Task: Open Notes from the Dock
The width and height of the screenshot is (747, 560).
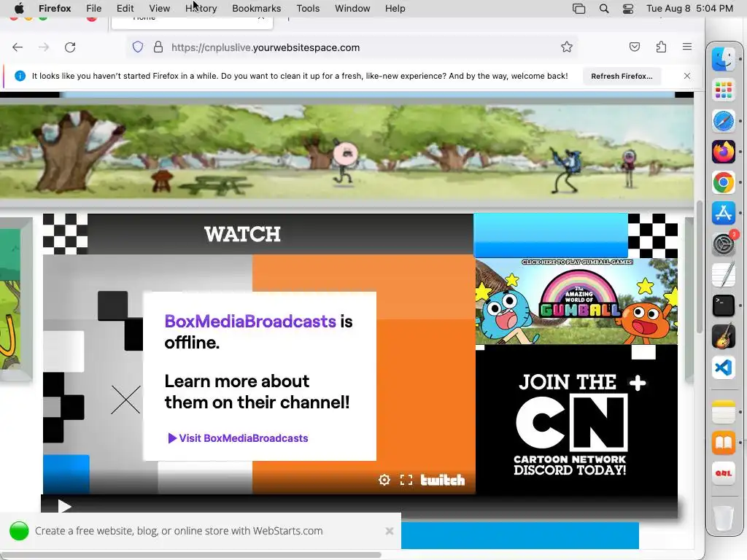Action: pyautogui.click(x=723, y=411)
